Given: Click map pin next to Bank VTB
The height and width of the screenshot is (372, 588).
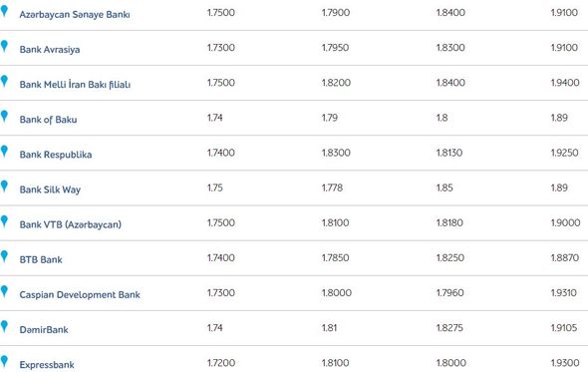Looking at the screenshot, I should pyautogui.click(x=4, y=221).
